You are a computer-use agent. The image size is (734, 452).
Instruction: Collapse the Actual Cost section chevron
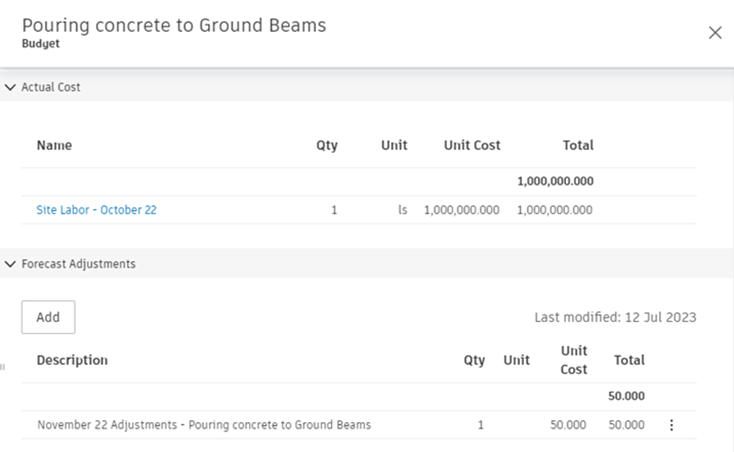[x=10, y=88]
